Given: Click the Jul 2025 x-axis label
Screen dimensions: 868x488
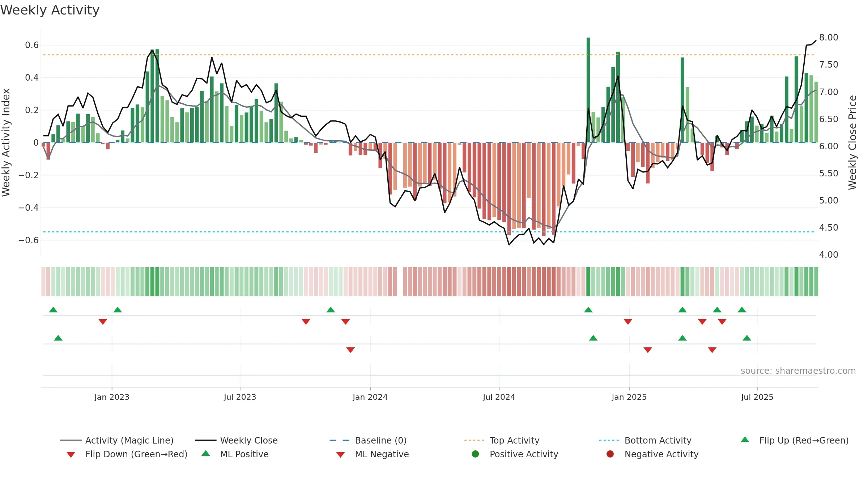Looking at the screenshot, I should pos(757,397).
